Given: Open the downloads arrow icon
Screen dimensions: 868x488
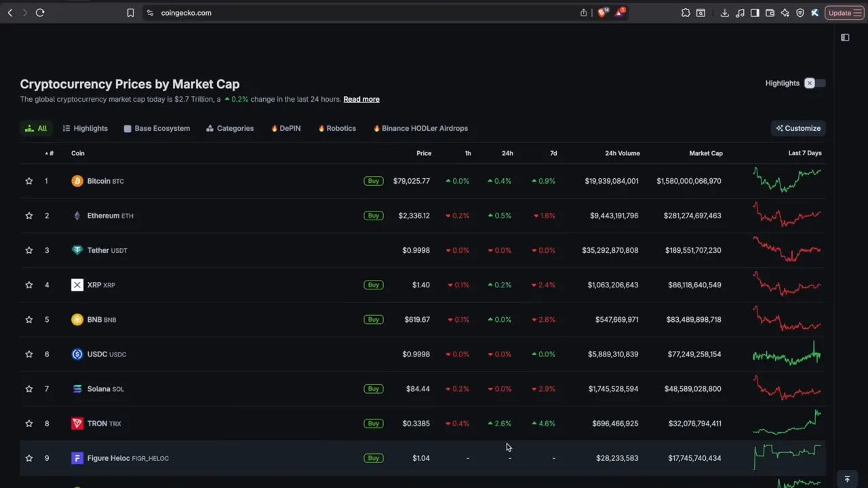Looking at the screenshot, I should pyautogui.click(x=724, y=13).
